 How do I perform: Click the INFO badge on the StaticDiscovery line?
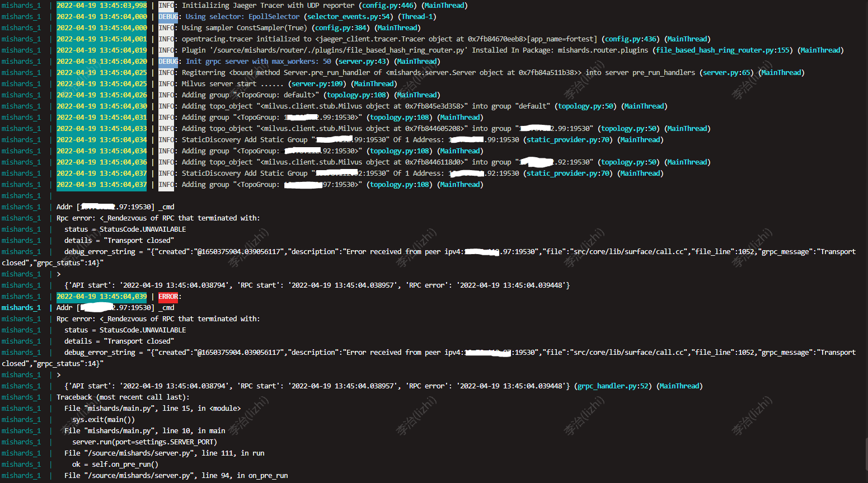click(166, 139)
